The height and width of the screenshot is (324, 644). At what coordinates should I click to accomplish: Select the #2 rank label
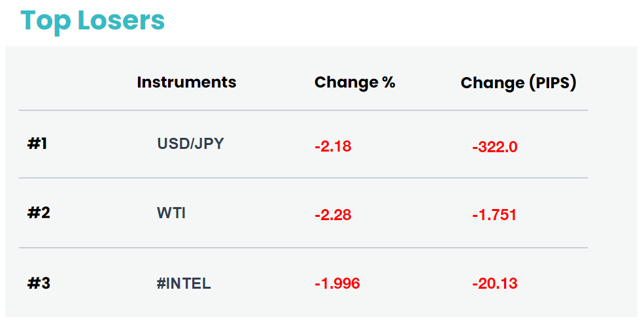(x=39, y=213)
